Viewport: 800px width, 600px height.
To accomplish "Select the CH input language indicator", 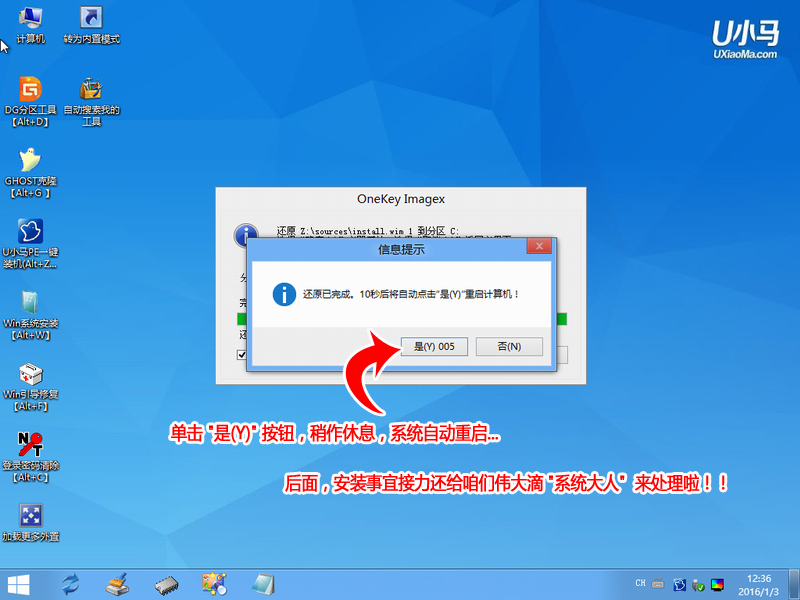I will pos(641,583).
